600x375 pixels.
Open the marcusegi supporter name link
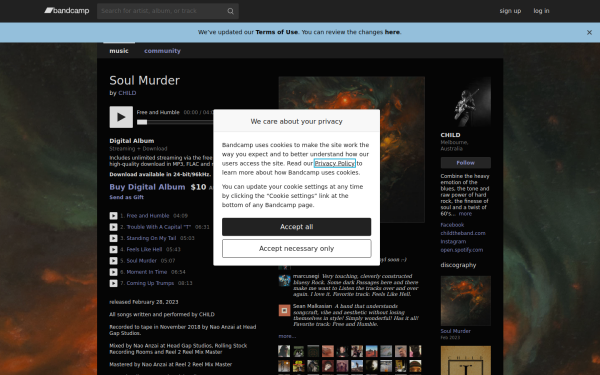pyautogui.click(x=306, y=276)
